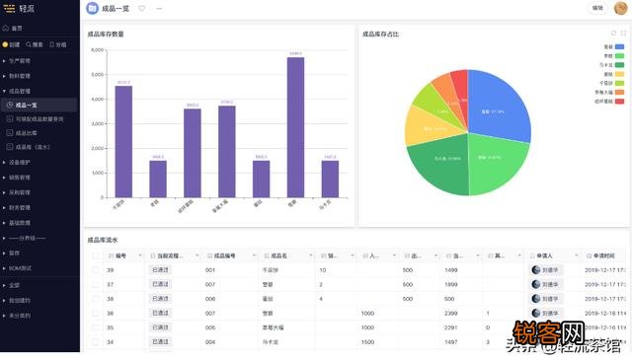Open the 申请人 column dropdown arrow
632x364 pixels.
[576, 255]
